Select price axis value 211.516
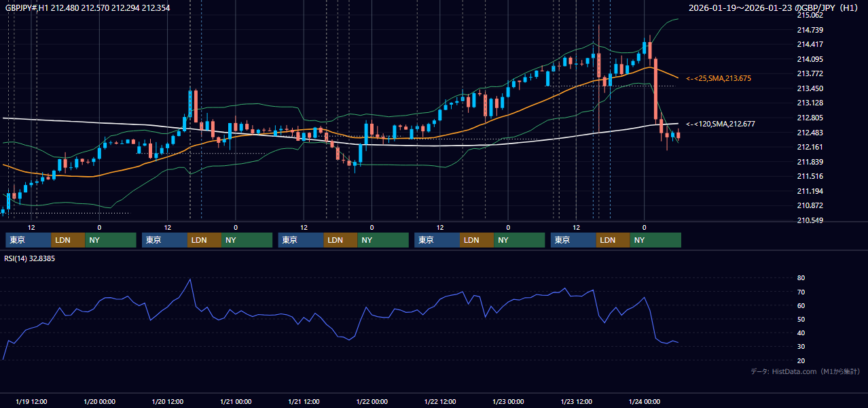This screenshot has width=868, height=408. 810,177
